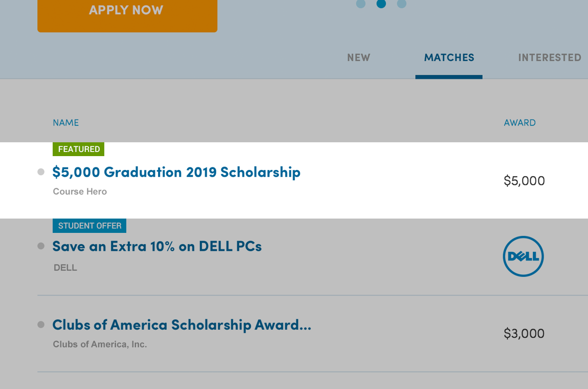Image resolution: width=588 pixels, height=389 pixels.
Task: Sort by Name column header
Action: point(65,123)
